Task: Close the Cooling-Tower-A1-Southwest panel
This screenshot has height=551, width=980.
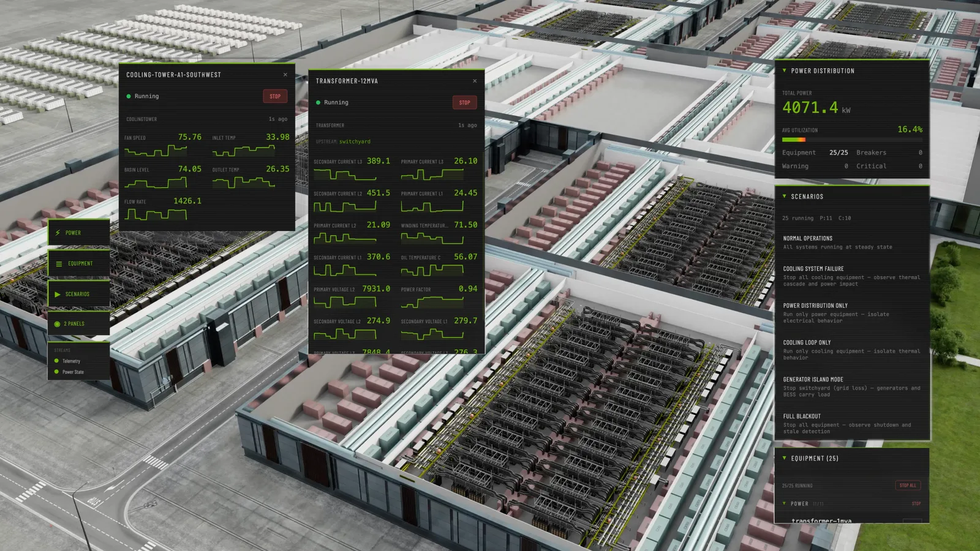Action: (x=285, y=75)
